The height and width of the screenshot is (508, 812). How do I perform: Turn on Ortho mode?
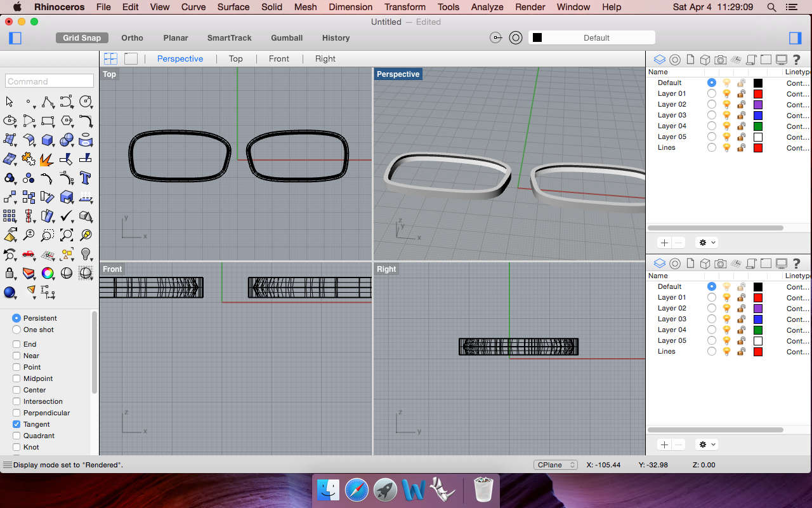coord(132,37)
